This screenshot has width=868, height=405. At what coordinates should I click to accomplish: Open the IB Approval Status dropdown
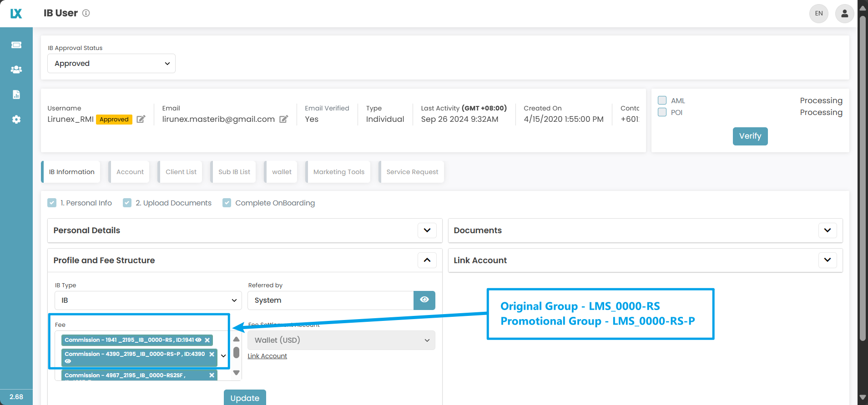point(111,64)
